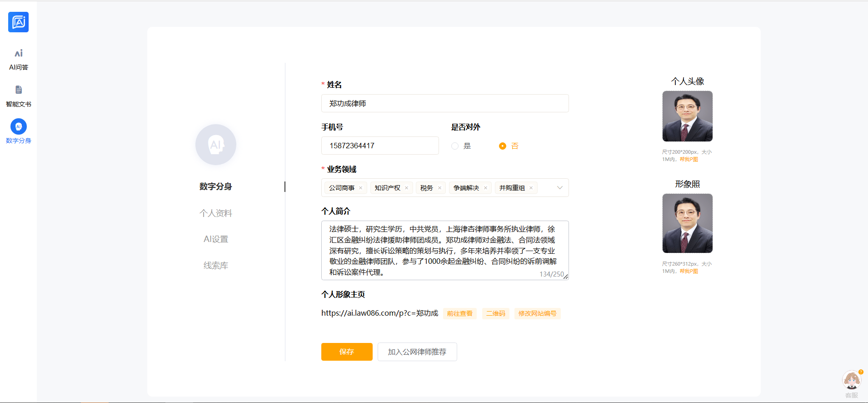Remove the 并购重组 tag
Viewport: 868px width, 403px height.
coord(531,188)
